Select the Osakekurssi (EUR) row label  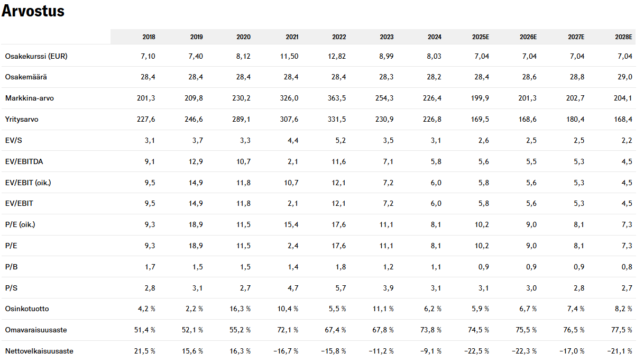[x=36, y=56]
